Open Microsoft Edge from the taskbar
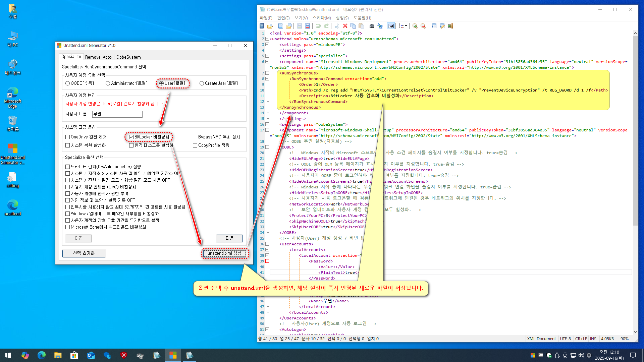 point(42,355)
